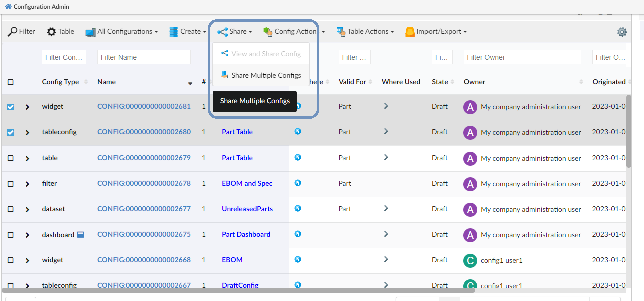Click the settings cog at top right
This screenshot has height=301, width=644.
622,32
